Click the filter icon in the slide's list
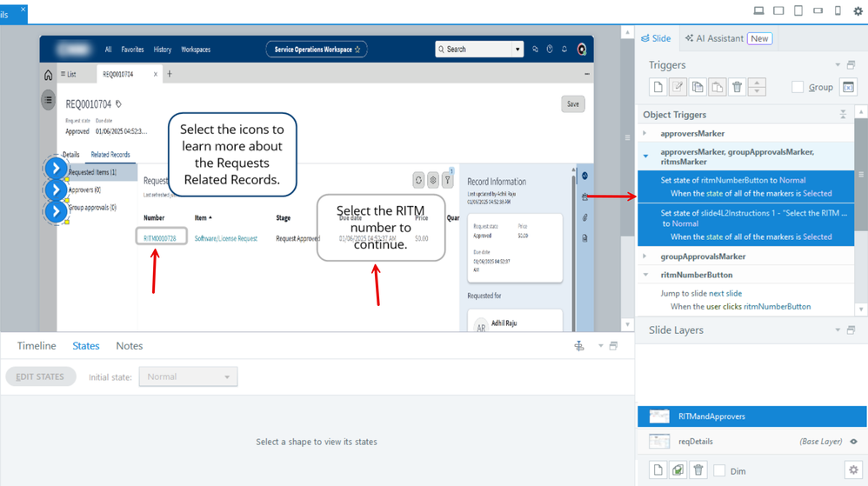Image resolution: width=868 pixels, height=486 pixels. 447,180
